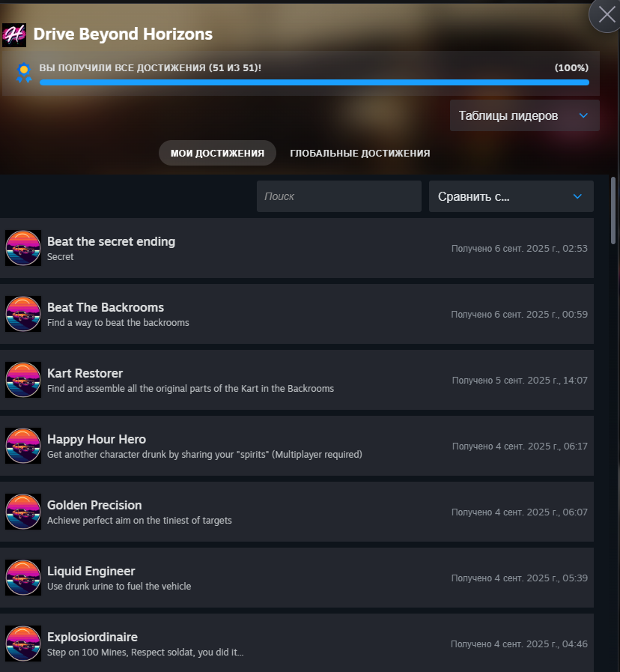Switch to the Глобальные достижения tab
Image resolution: width=620 pixels, height=672 pixels.
[360, 153]
